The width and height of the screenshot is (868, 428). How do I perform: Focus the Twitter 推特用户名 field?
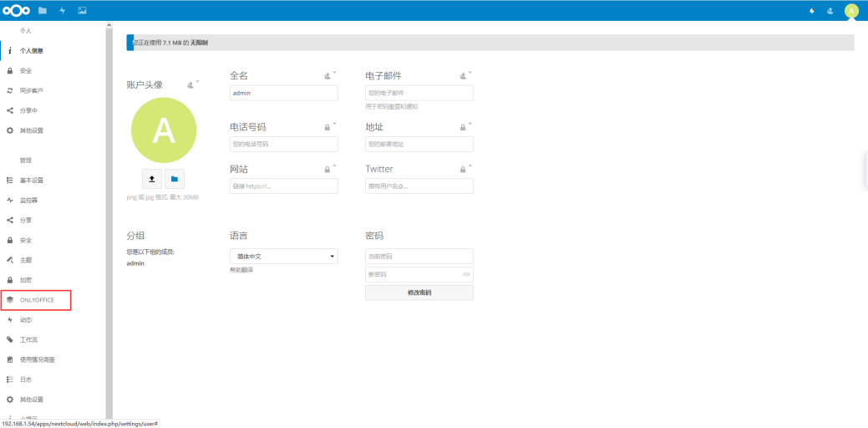point(419,186)
